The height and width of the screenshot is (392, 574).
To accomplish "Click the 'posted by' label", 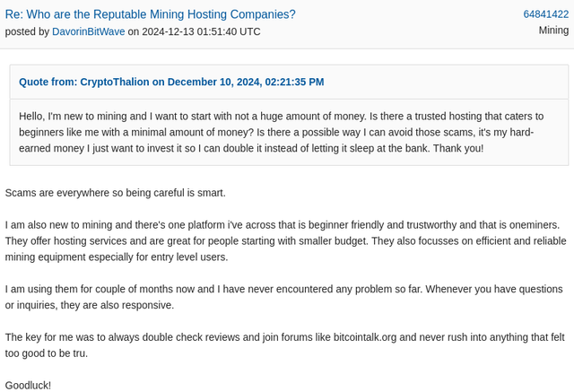I will click(x=27, y=31).
